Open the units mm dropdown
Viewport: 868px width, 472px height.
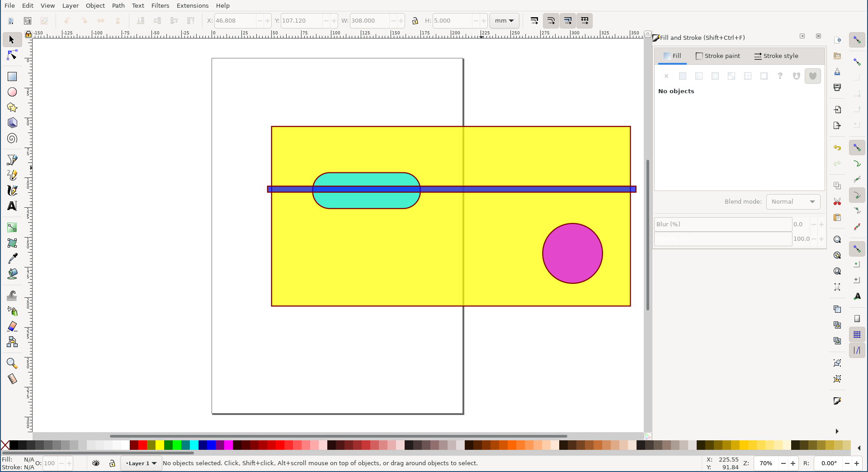(x=504, y=21)
